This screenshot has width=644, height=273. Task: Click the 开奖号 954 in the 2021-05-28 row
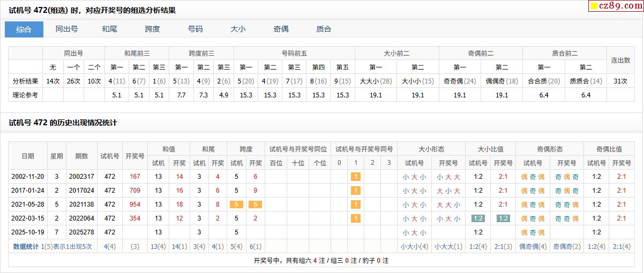pos(135,204)
